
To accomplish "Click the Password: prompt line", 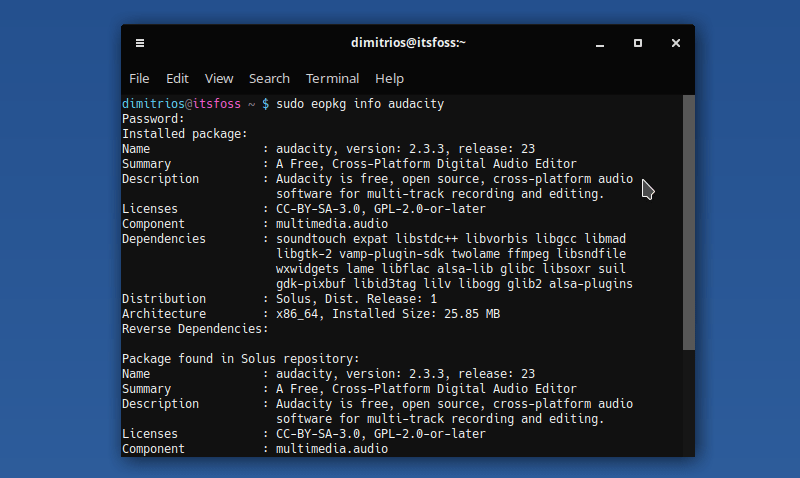I will click(153, 119).
